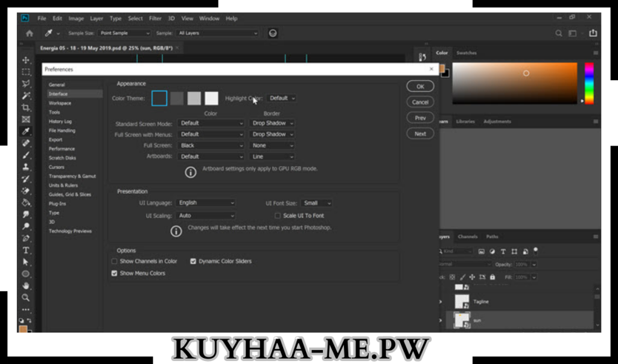
Task: Open Standard Screen Mode color dropdown
Action: [x=211, y=123]
